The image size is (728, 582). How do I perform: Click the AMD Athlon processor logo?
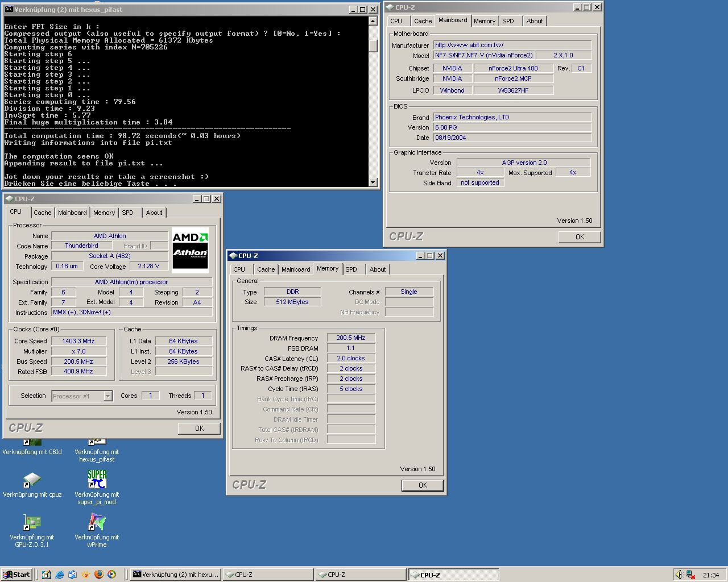coord(191,250)
